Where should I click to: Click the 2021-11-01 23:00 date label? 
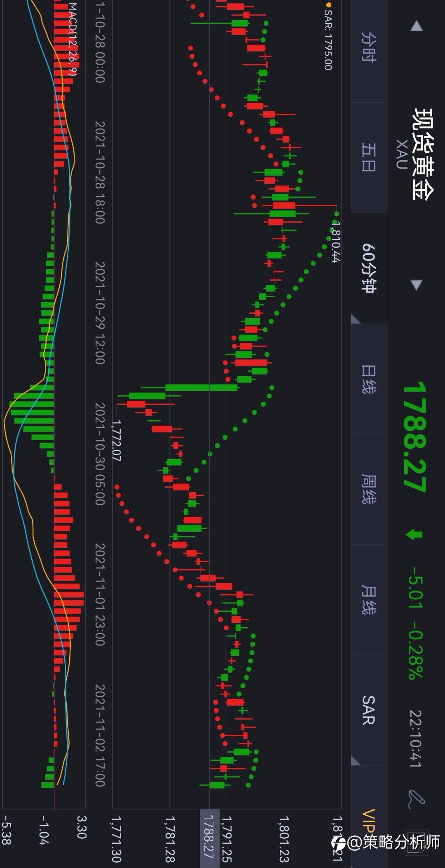coord(100,594)
